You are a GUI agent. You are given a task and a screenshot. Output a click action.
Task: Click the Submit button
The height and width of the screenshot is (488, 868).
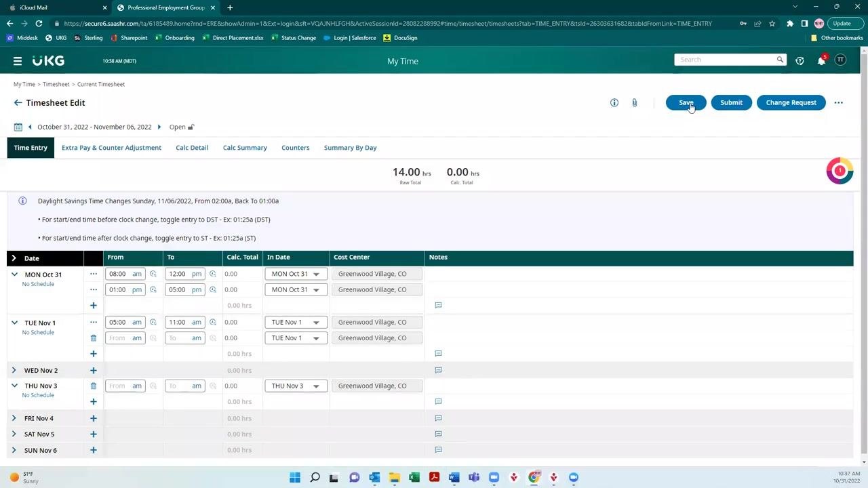point(731,103)
